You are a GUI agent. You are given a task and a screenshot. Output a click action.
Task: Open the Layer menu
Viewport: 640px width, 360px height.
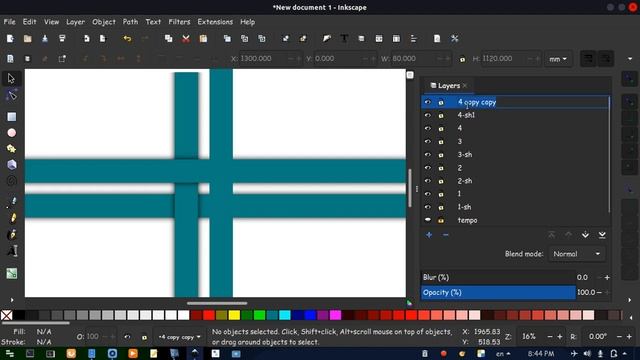(76, 22)
